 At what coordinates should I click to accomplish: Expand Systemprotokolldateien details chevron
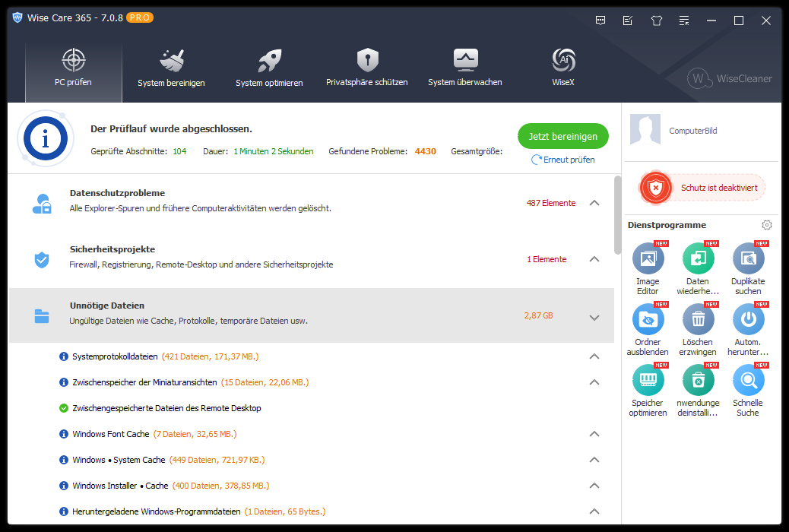(594, 356)
